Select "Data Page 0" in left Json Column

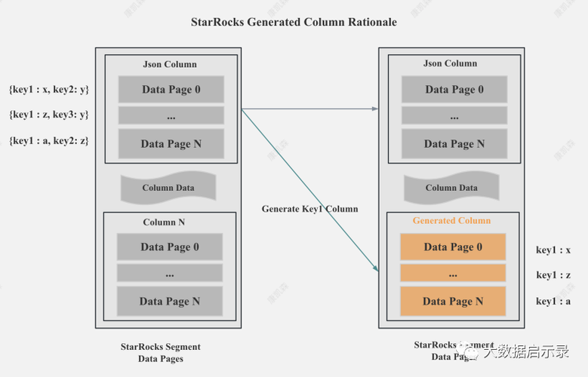(x=171, y=90)
